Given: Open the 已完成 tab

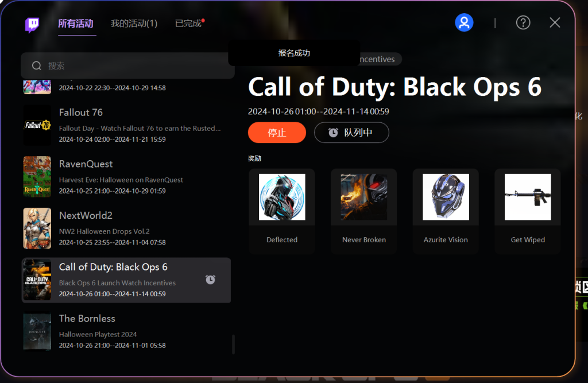Looking at the screenshot, I should [x=188, y=24].
